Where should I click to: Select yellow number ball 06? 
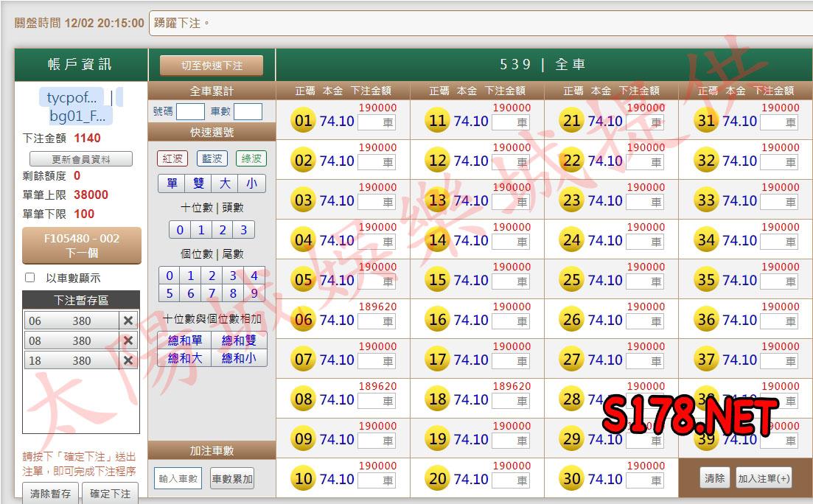click(x=304, y=320)
